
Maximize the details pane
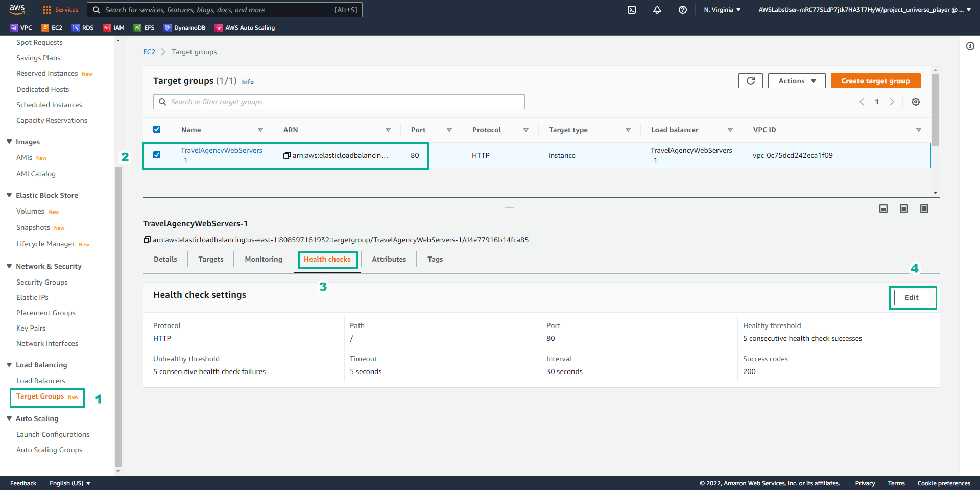[x=924, y=208]
